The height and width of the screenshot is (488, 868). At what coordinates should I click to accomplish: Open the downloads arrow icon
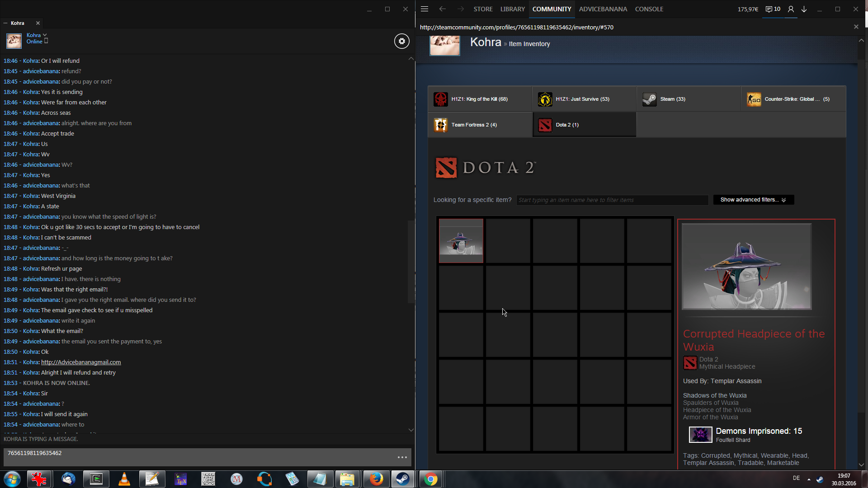804,9
